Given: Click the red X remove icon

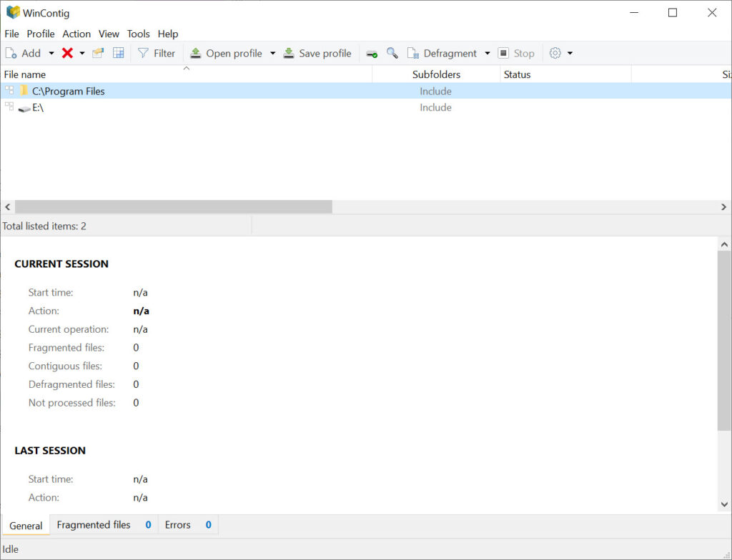Looking at the screenshot, I should pyautogui.click(x=67, y=53).
